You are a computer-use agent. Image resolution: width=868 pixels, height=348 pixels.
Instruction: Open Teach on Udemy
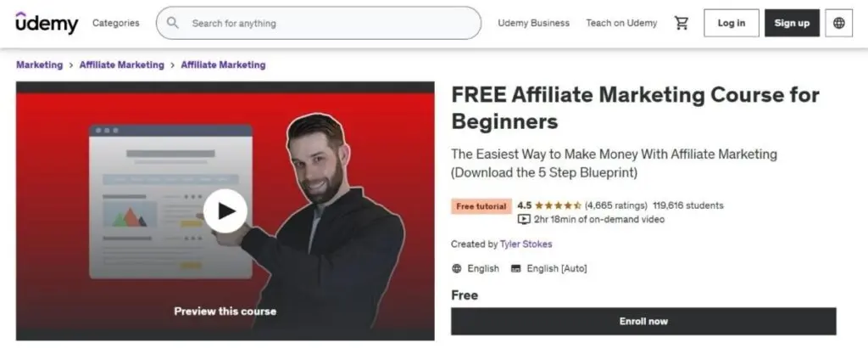(x=621, y=23)
